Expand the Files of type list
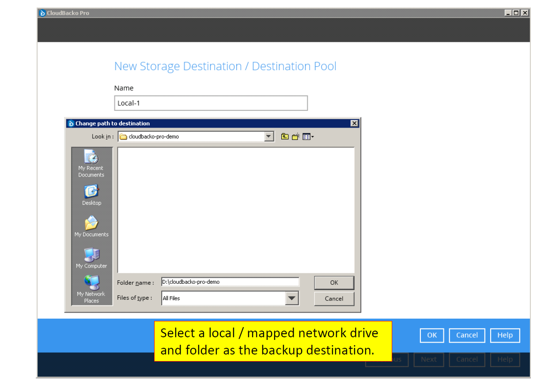Screen dimensions: 560x392 [291, 298]
